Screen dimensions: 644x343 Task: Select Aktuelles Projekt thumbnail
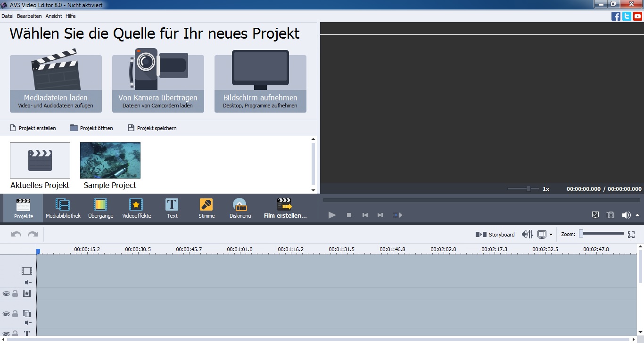coord(40,161)
